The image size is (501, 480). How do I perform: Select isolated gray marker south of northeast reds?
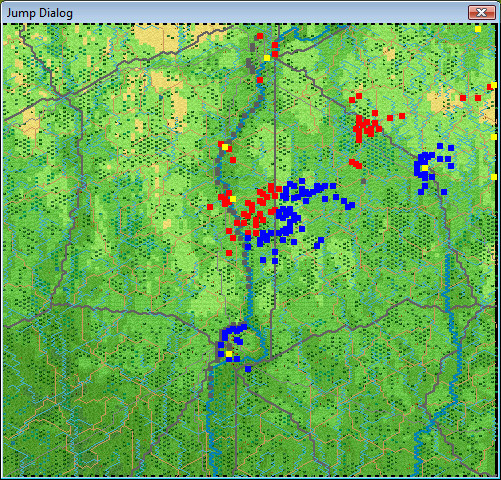click(x=363, y=181)
